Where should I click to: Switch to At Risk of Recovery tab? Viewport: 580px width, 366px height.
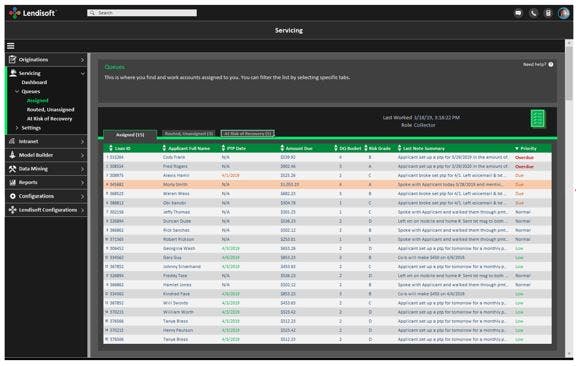pyautogui.click(x=247, y=134)
